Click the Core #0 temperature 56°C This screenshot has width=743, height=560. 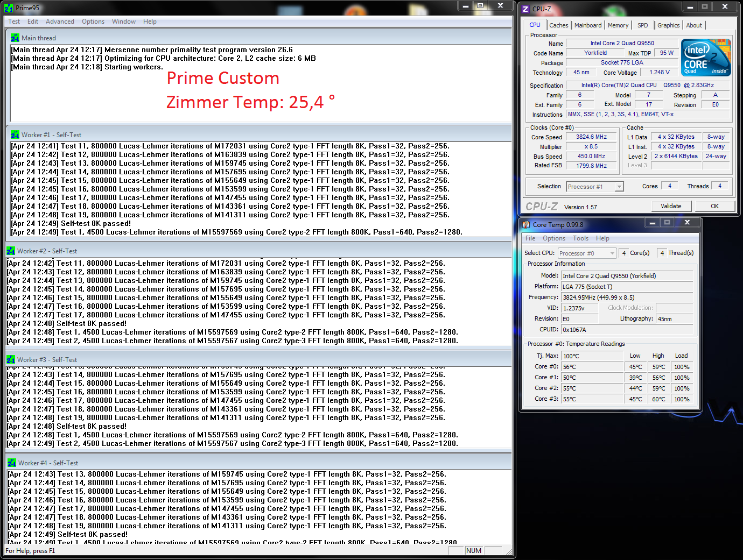(x=592, y=367)
